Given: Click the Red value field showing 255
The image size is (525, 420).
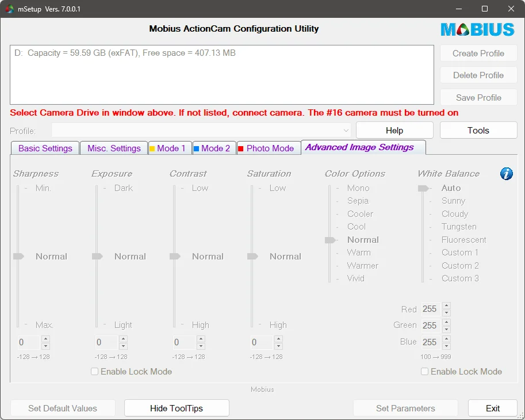Looking at the screenshot, I should tap(431, 309).
